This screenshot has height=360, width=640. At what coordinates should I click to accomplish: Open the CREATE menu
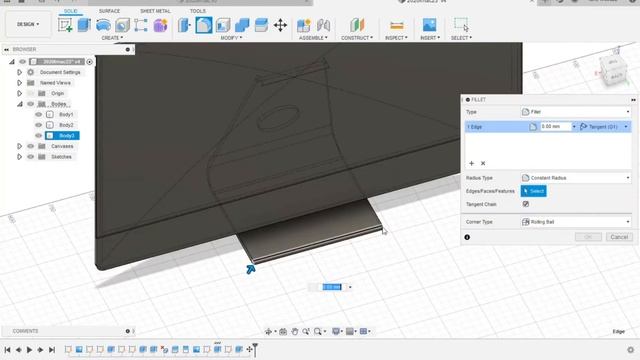[112, 38]
